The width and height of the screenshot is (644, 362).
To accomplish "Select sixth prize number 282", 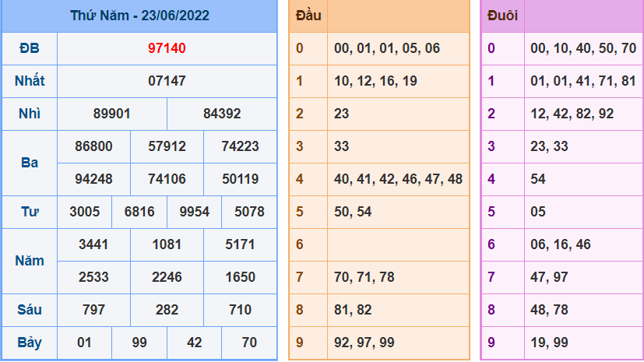I will click(x=167, y=310).
